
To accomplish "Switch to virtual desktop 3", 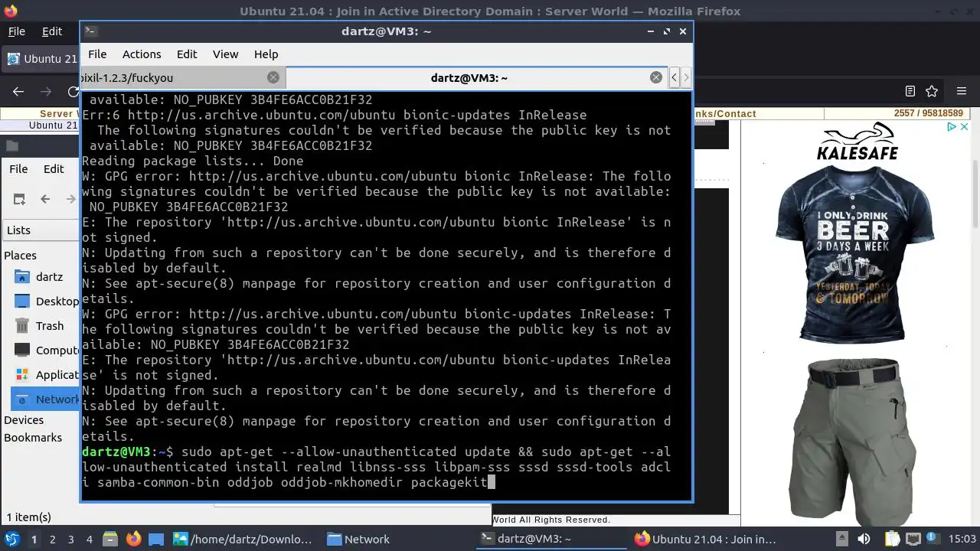I will pyautogui.click(x=70, y=540).
